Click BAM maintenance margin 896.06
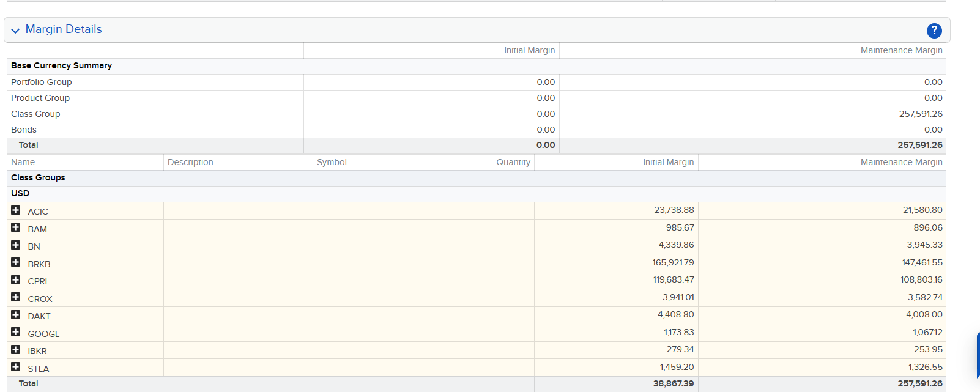 pos(928,227)
